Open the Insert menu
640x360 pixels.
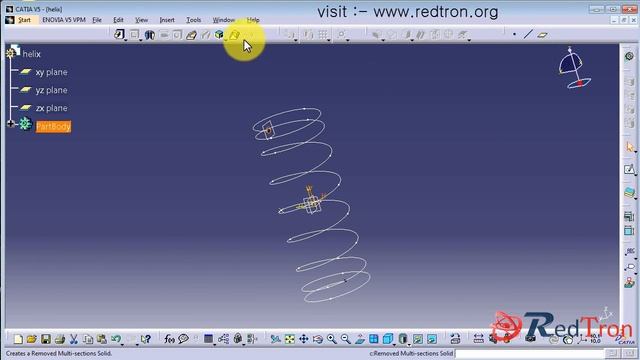point(167,20)
